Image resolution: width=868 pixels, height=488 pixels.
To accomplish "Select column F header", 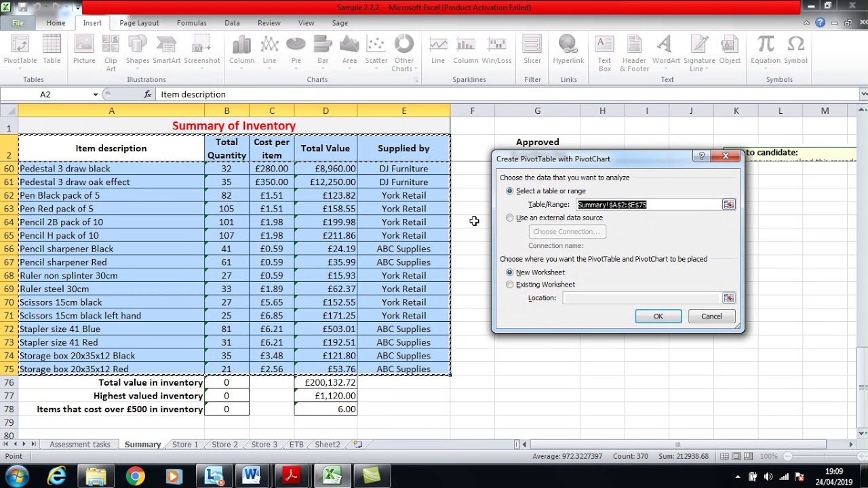I will 472,110.
